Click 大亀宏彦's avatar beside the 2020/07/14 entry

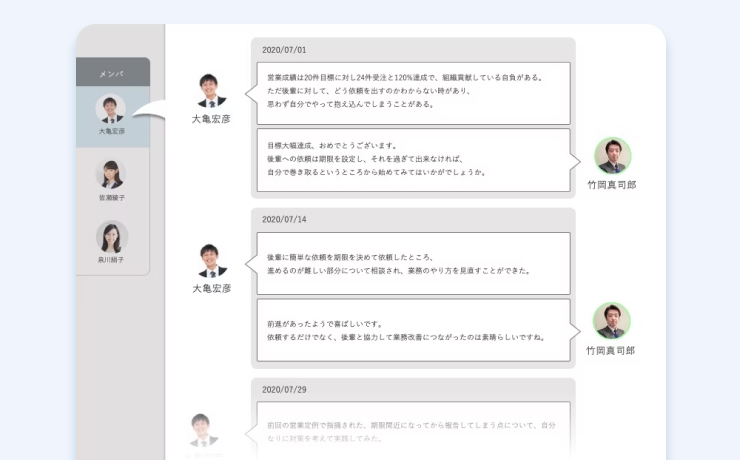coord(212,261)
